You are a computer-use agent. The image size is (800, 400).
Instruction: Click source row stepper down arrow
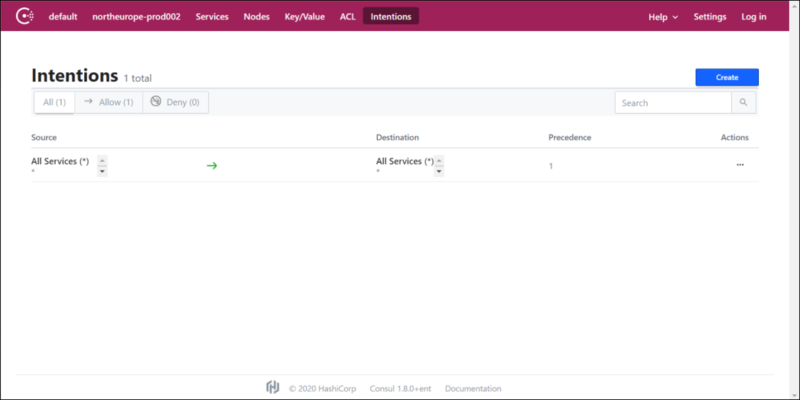click(102, 171)
